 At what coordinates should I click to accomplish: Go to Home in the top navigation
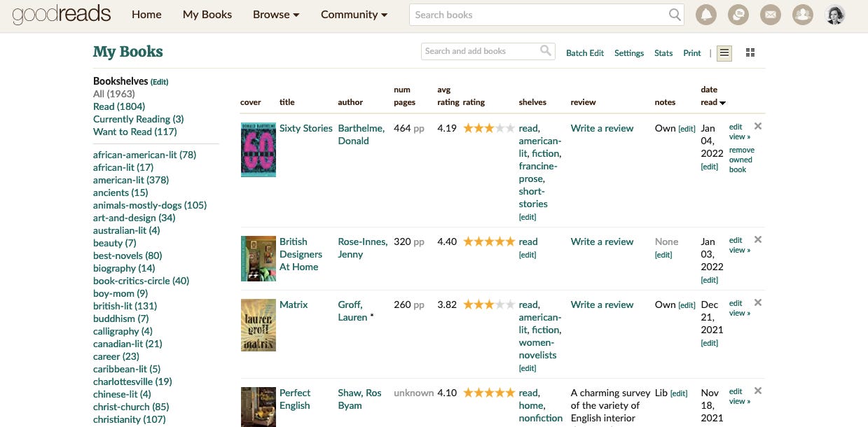tap(146, 15)
